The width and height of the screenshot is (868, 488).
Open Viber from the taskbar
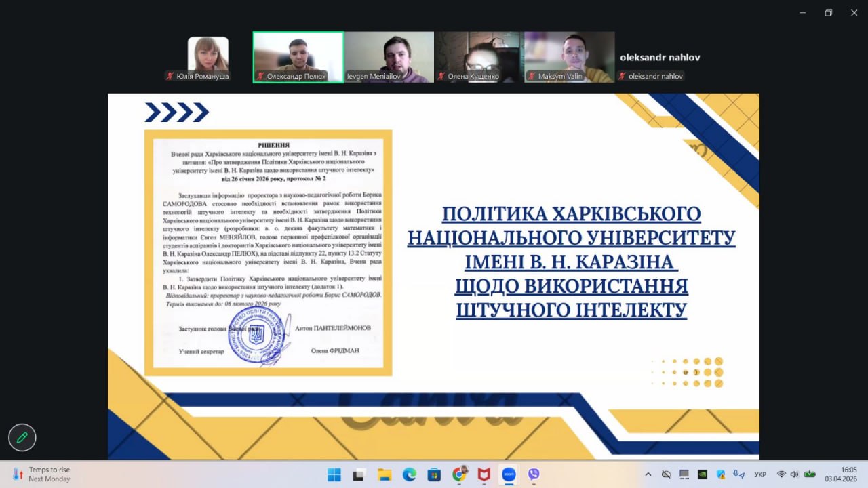pos(534,474)
